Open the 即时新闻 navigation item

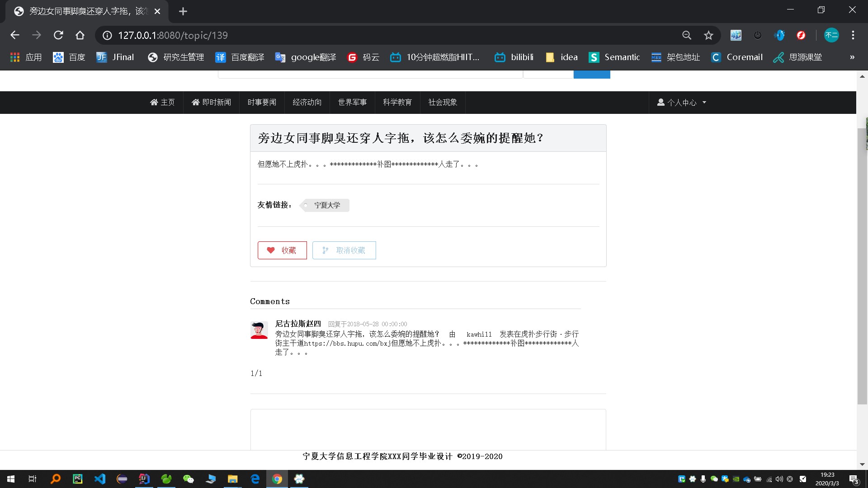[x=211, y=103]
